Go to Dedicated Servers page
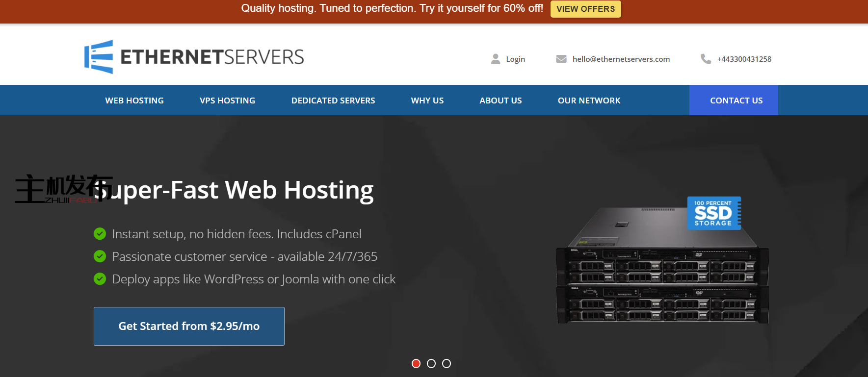The width and height of the screenshot is (868, 377). (333, 101)
